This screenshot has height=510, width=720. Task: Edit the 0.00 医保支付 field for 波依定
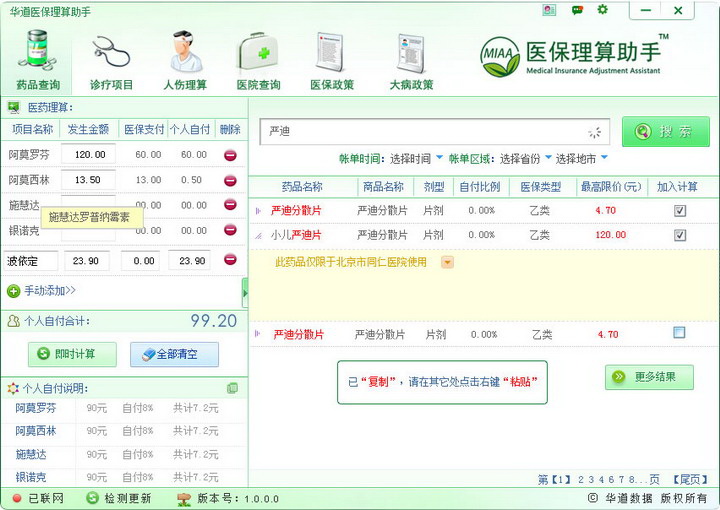[x=141, y=261]
